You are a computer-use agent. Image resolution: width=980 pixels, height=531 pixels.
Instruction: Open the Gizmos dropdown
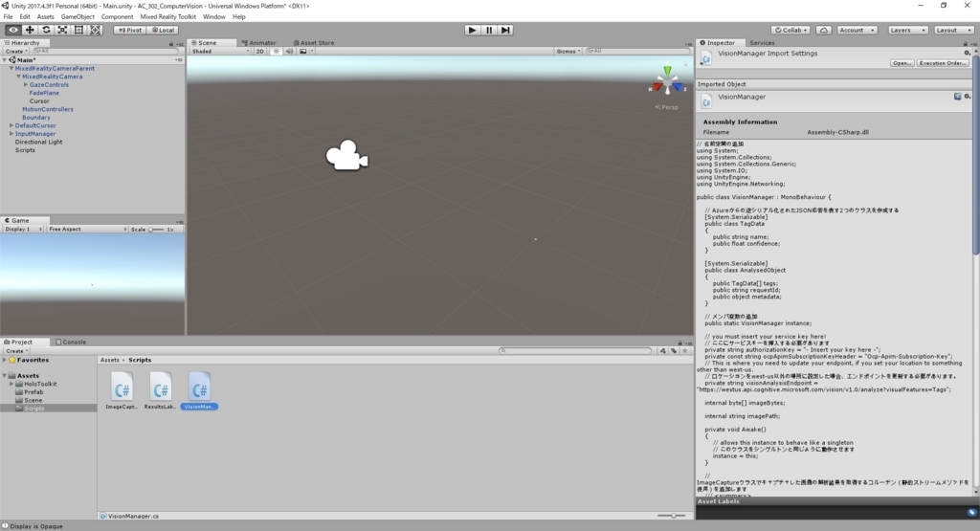(x=568, y=52)
